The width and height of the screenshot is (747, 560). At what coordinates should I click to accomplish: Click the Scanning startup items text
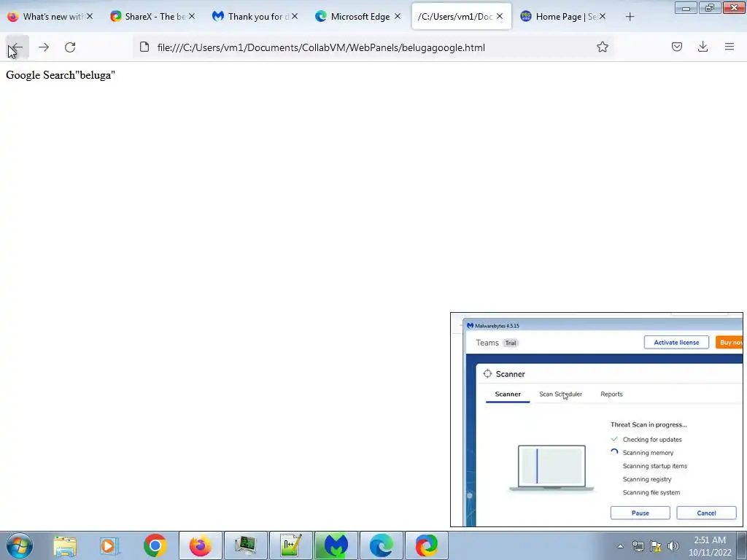pyautogui.click(x=654, y=466)
